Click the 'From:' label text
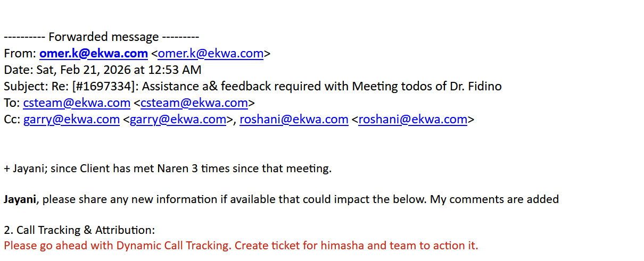 click(20, 53)
